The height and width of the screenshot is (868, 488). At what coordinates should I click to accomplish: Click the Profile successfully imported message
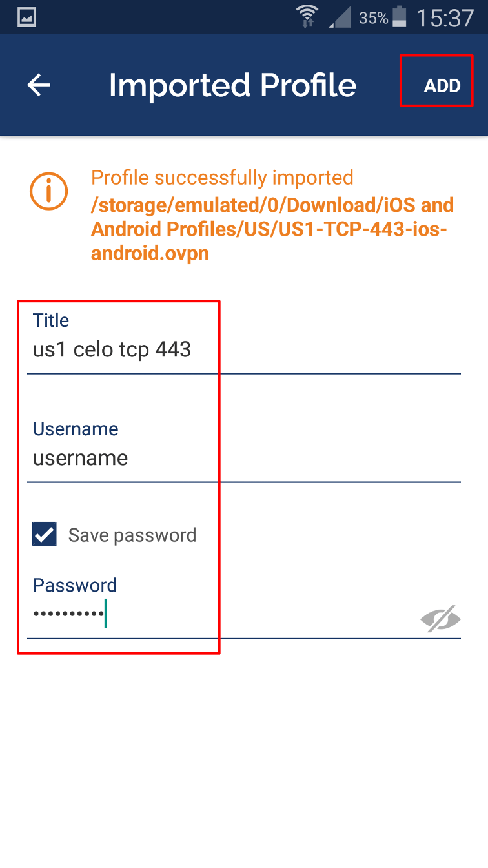pyautogui.click(x=222, y=178)
